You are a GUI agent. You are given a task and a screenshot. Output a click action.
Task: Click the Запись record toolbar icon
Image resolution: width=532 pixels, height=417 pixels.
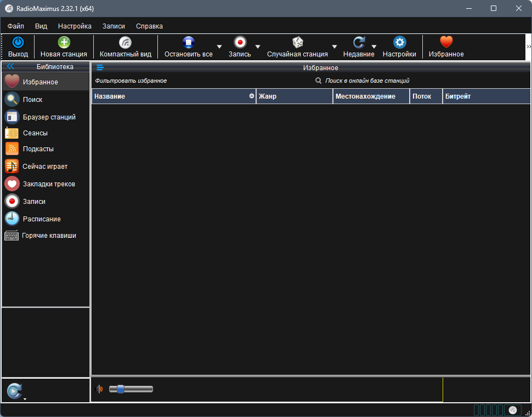click(240, 42)
